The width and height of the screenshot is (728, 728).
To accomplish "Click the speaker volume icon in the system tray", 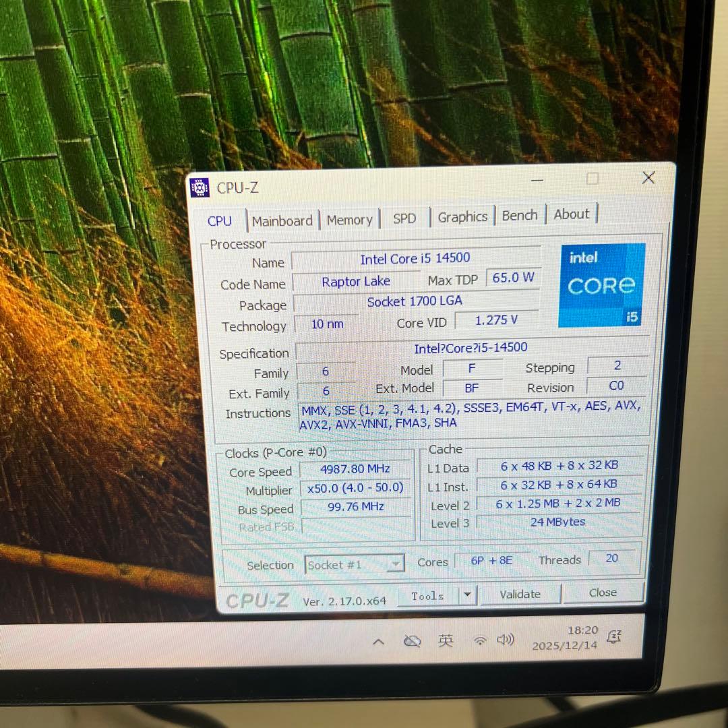I will coord(506,640).
